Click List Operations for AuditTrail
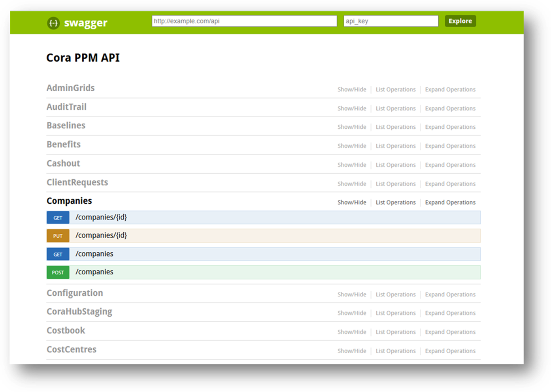 pyautogui.click(x=396, y=109)
